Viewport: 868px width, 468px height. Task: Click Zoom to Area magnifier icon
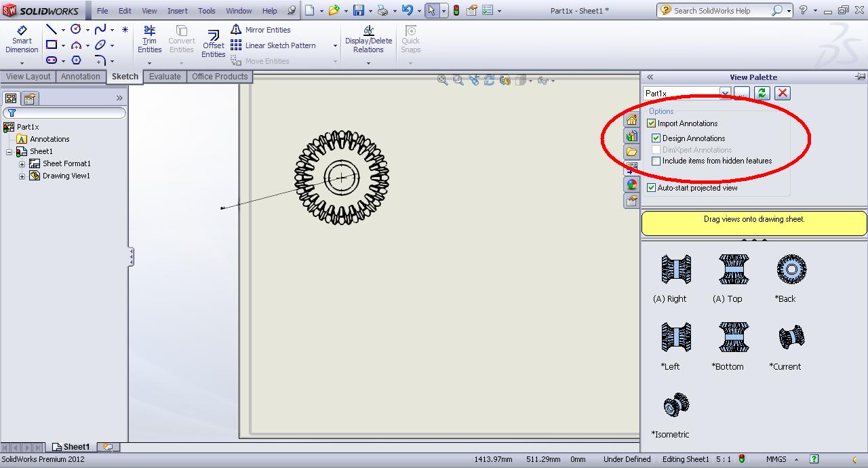coord(458,80)
